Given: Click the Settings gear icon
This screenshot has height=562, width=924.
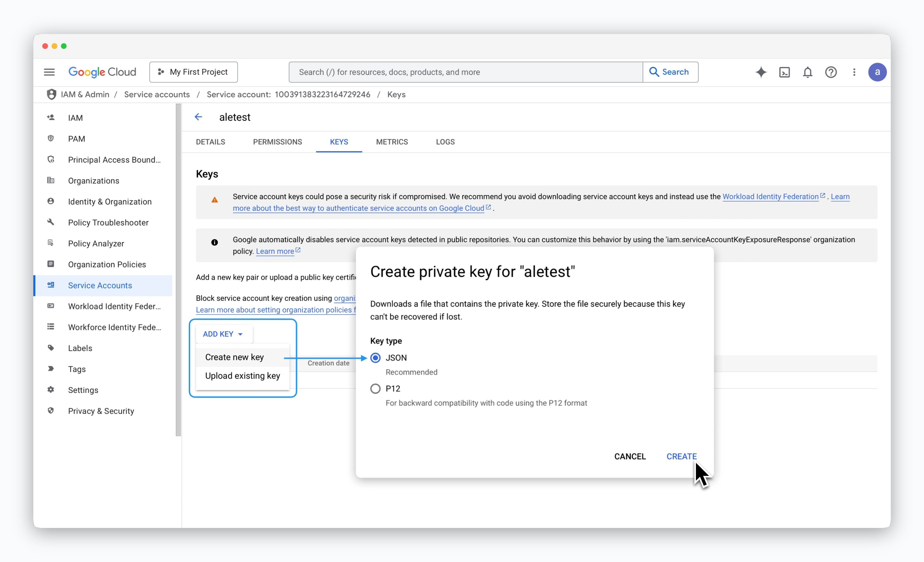Looking at the screenshot, I should click(51, 390).
